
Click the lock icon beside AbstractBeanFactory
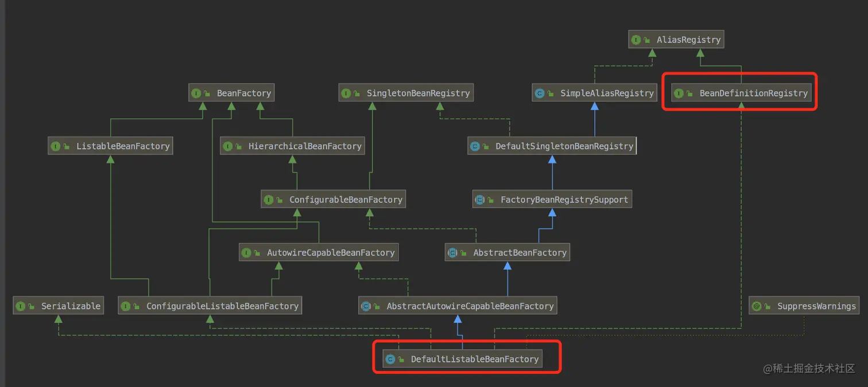click(463, 253)
